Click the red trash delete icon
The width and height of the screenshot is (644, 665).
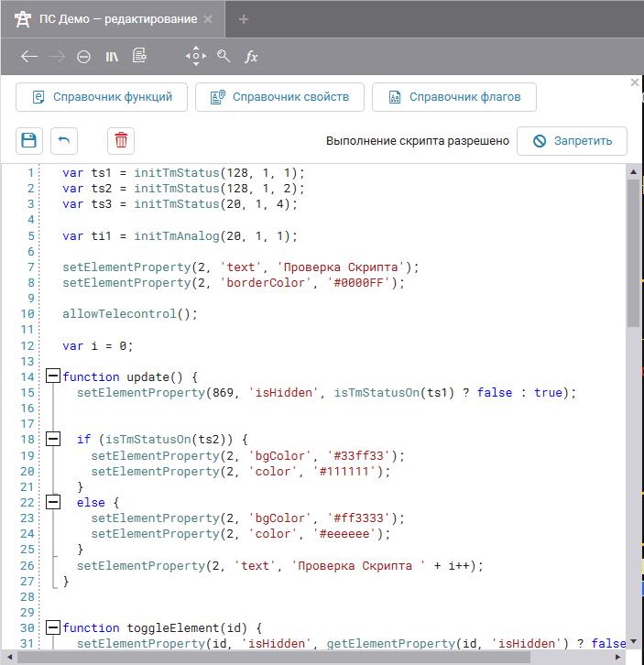click(x=121, y=140)
